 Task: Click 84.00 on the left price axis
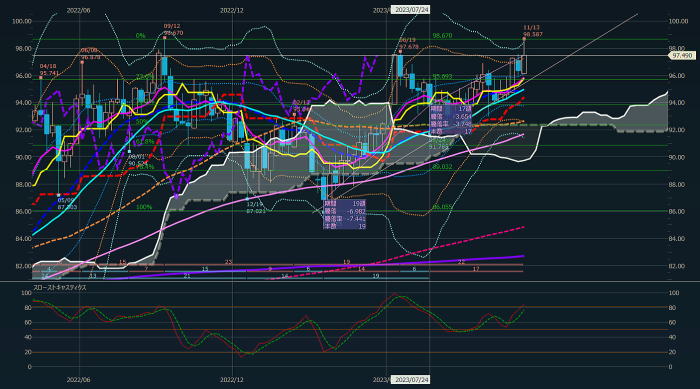point(23,239)
